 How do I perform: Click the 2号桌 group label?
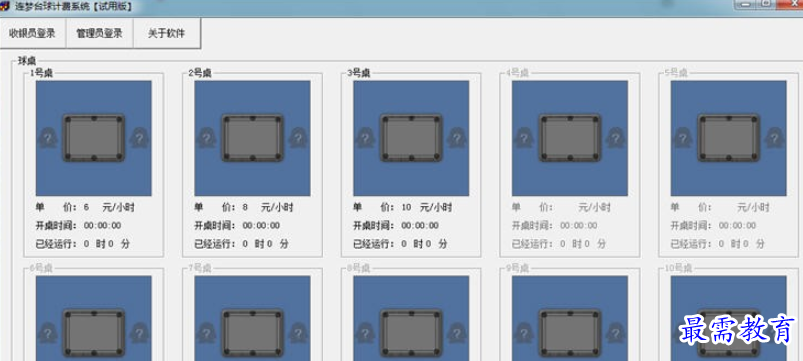click(200, 73)
